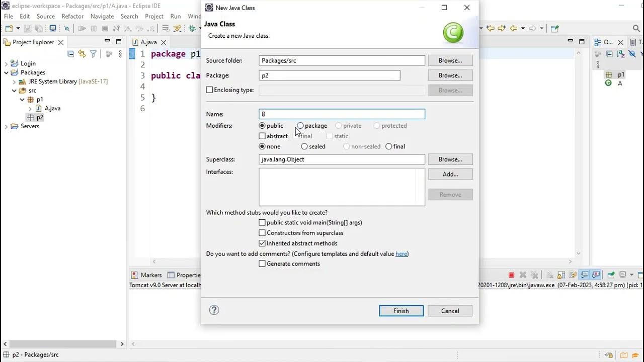Click the Pin Editor icon in toolbar
Screen dimensions: 644x362
click(555, 29)
